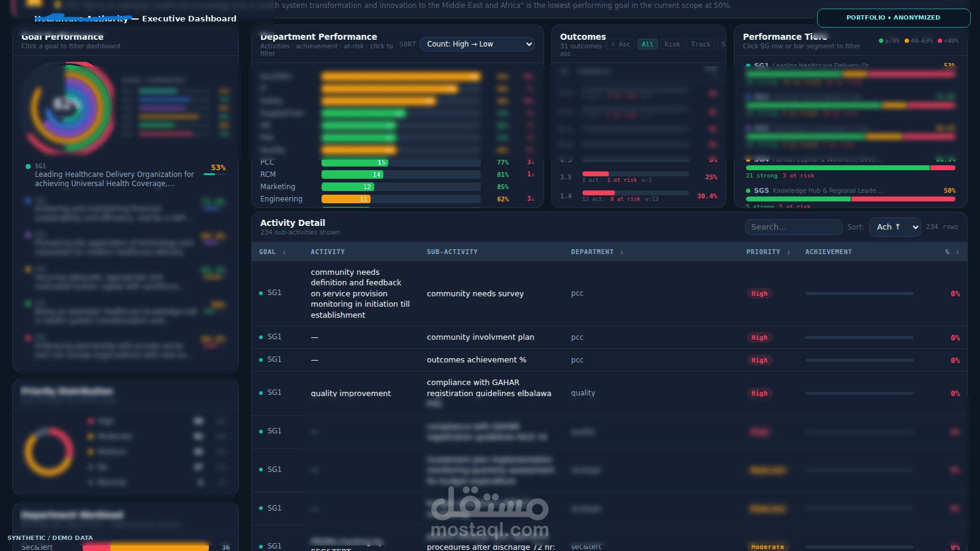Click the SG5 Knowledge Hub performance bar
980x551 pixels.
click(x=850, y=199)
